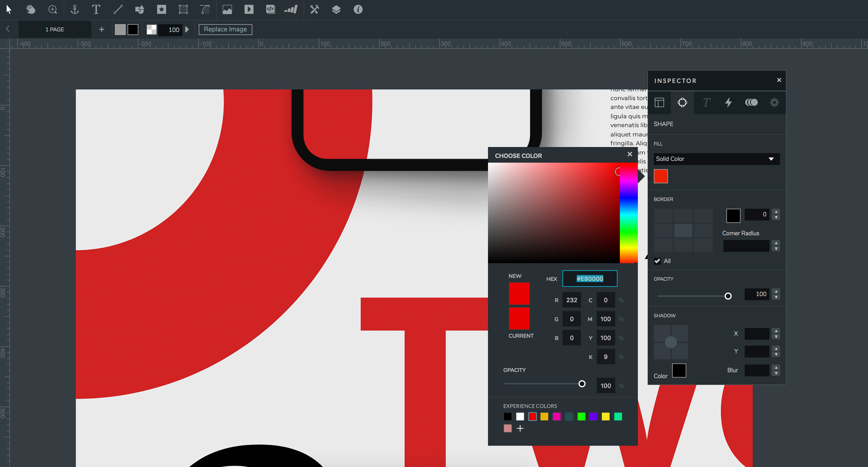
Task: Click the HEX color input field
Action: tap(590, 278)
